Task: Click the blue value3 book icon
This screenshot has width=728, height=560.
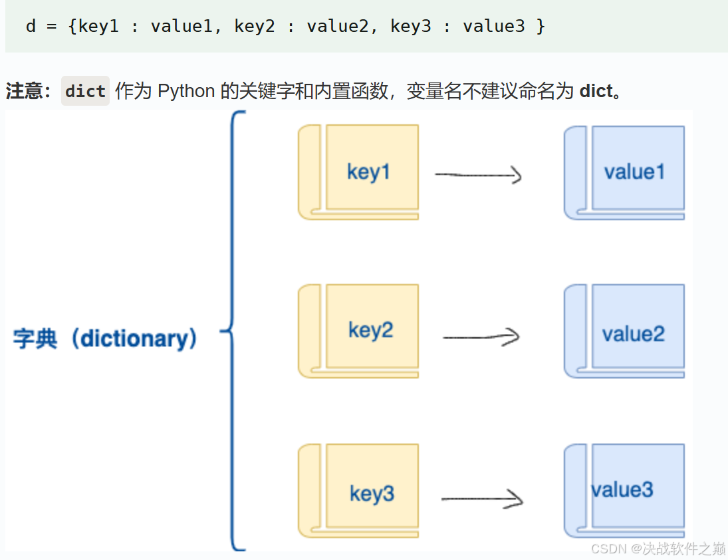Action: pos(624,491)
